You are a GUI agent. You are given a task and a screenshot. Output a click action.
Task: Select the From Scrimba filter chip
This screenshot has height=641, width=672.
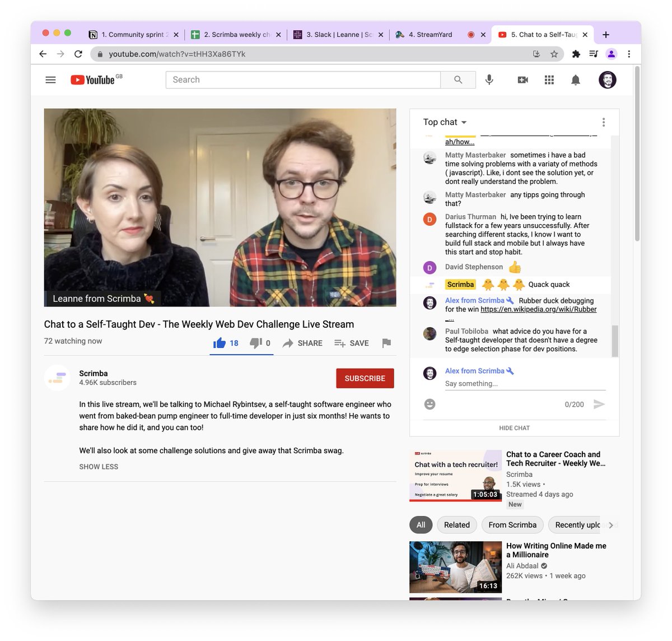pos(512,524)
